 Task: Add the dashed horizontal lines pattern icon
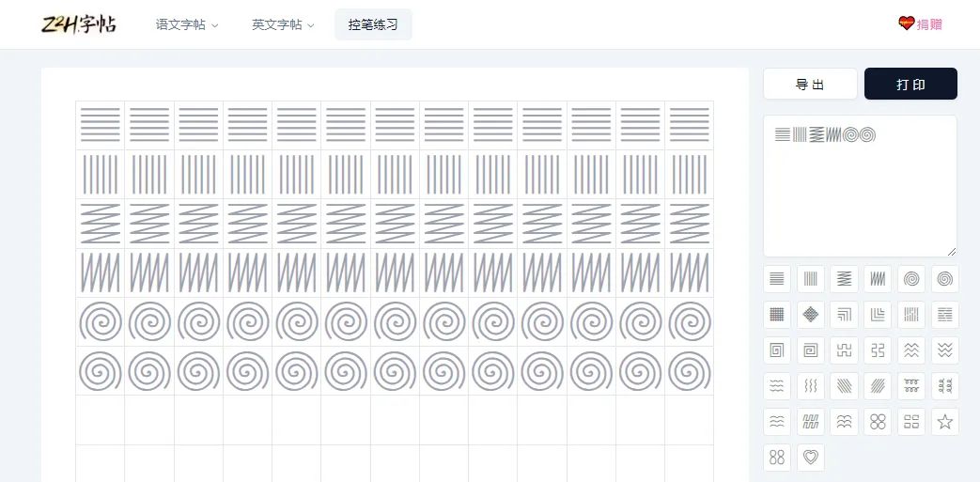(x=945, y=315)
